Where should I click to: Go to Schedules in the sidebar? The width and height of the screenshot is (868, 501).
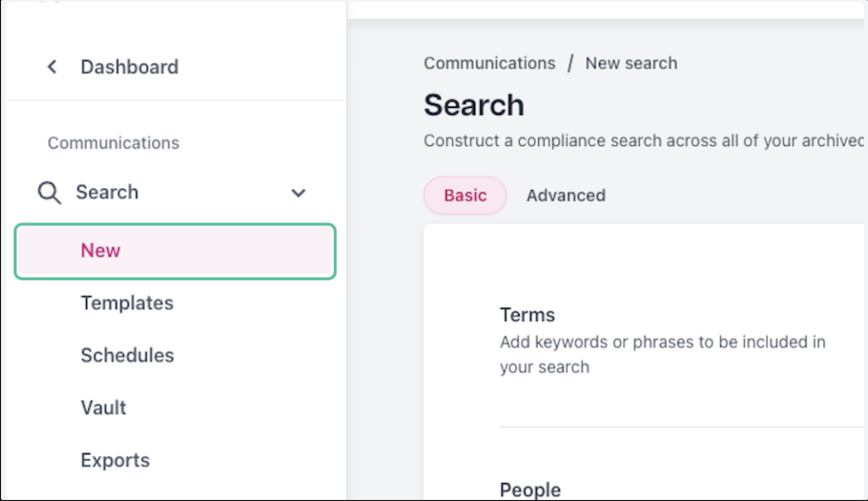tap(127, 355)
